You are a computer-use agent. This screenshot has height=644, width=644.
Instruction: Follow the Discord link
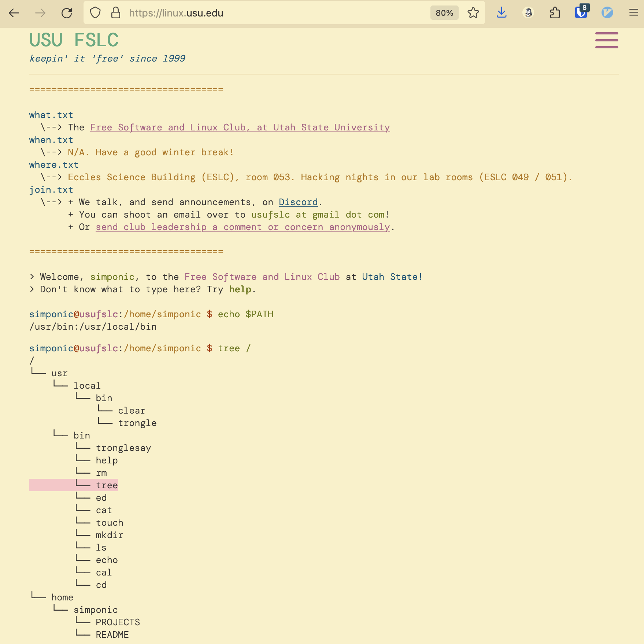[298, 202]
